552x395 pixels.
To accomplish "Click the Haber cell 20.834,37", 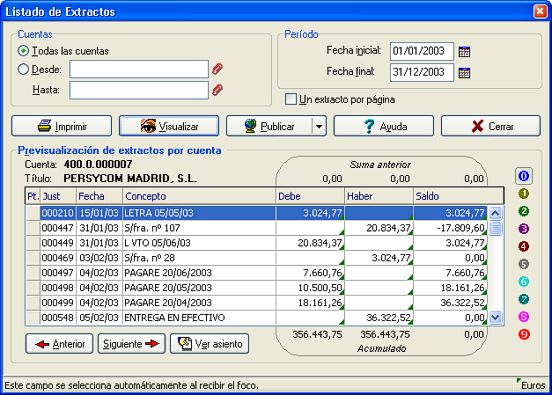I will click(379, 228).
